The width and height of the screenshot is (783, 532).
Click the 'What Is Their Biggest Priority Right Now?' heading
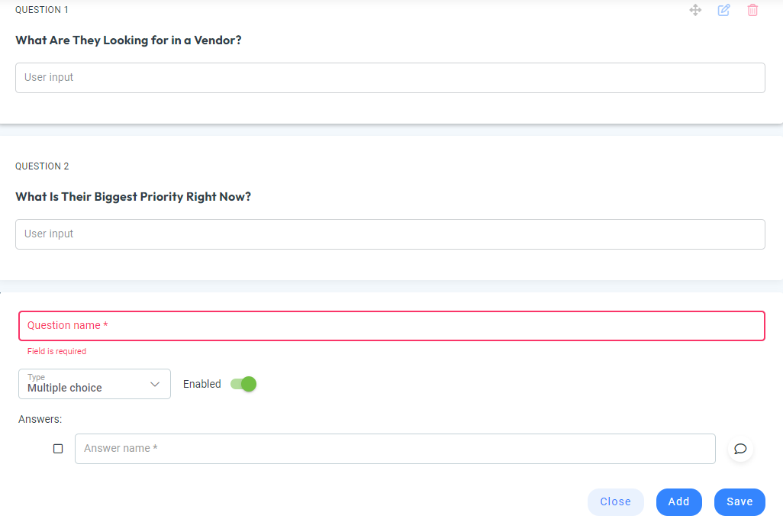pos(134,196)
